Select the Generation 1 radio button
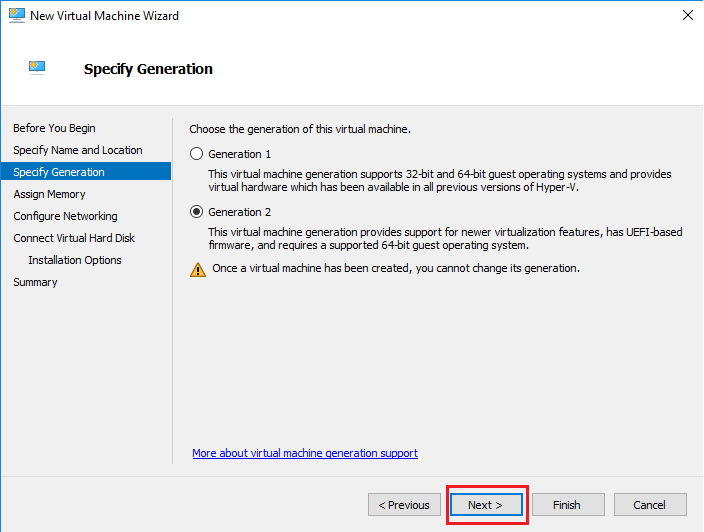This screenshot has width=704, height=532. pyautogui.click(x=196, y=154)
